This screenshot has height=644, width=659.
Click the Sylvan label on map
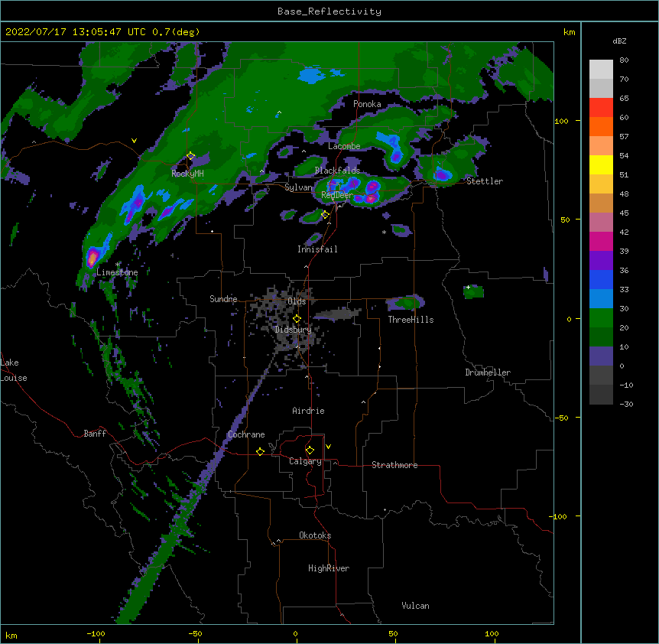298,187
